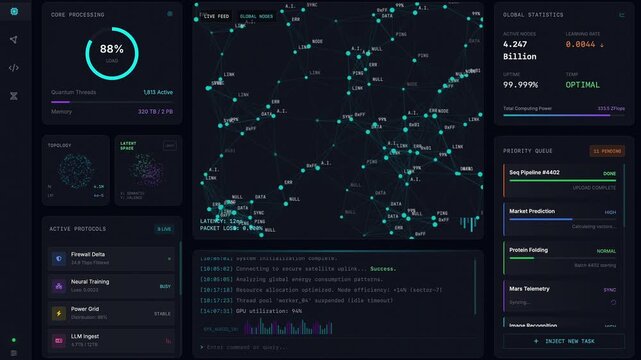Click the STABLE status on Power Grid
This screenshot has height=360, width=641.
pyautogui.click(x=162, y=314)
